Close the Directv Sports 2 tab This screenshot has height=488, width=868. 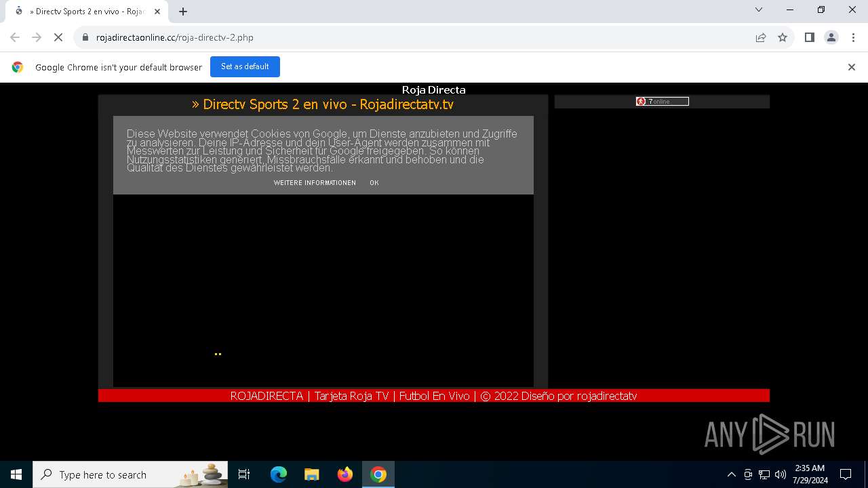[157, 11]
